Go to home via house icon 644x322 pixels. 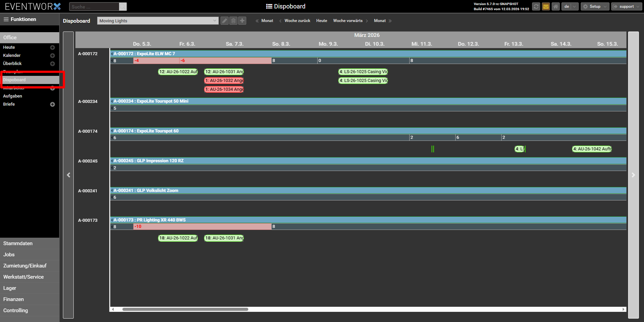(555, 6)
